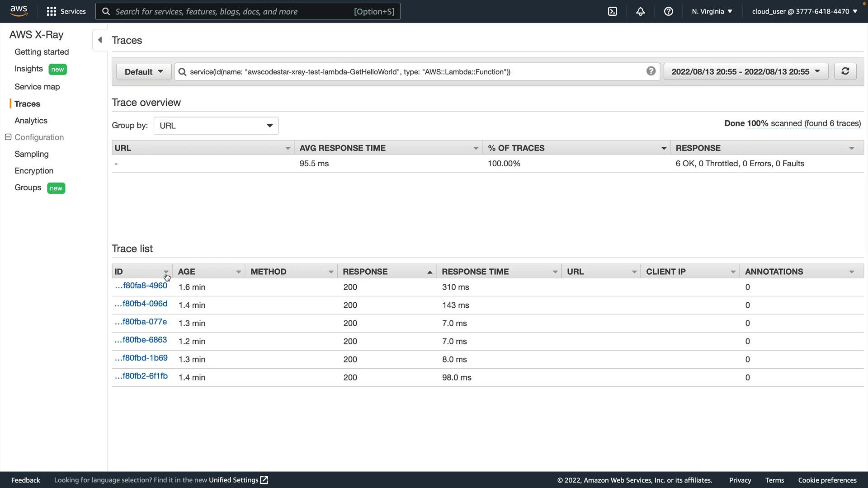Open trace …f80fa8-4960
The height and width of the screenshot is (488, 868).
click(x=141, y=286)
